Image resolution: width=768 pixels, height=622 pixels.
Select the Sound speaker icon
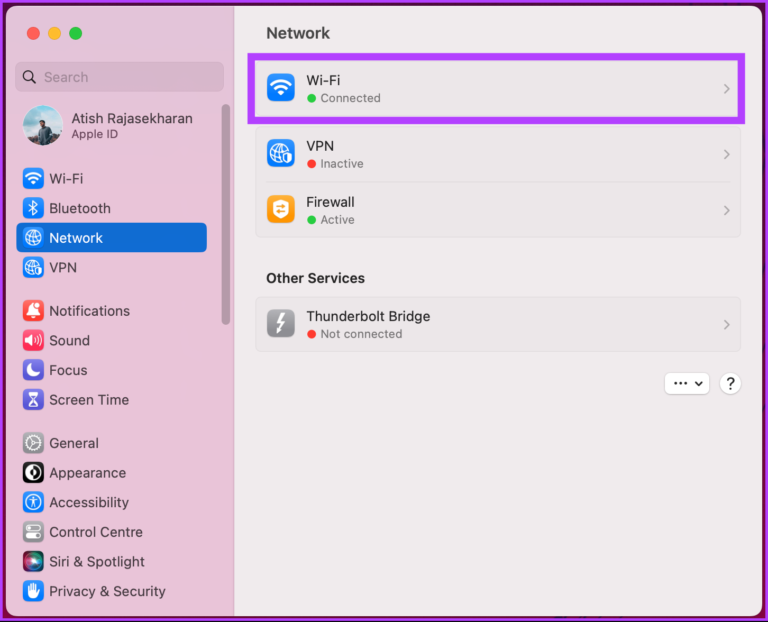[33, 340]
